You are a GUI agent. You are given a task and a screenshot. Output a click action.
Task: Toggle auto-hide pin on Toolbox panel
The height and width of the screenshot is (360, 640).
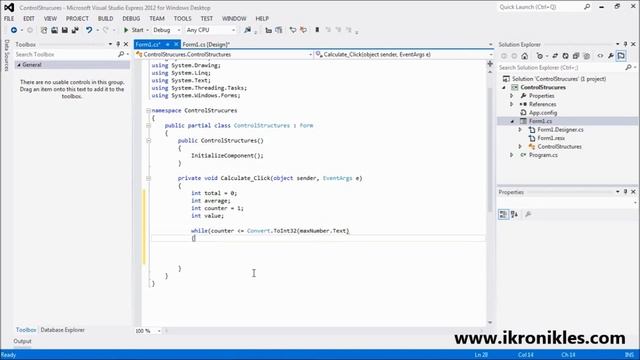point(118,44)
